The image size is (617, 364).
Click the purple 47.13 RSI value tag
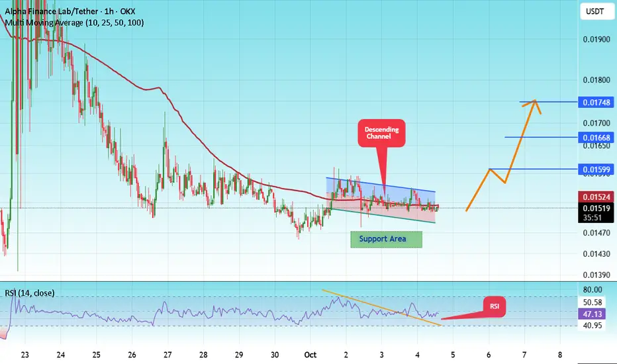(593, 314)
